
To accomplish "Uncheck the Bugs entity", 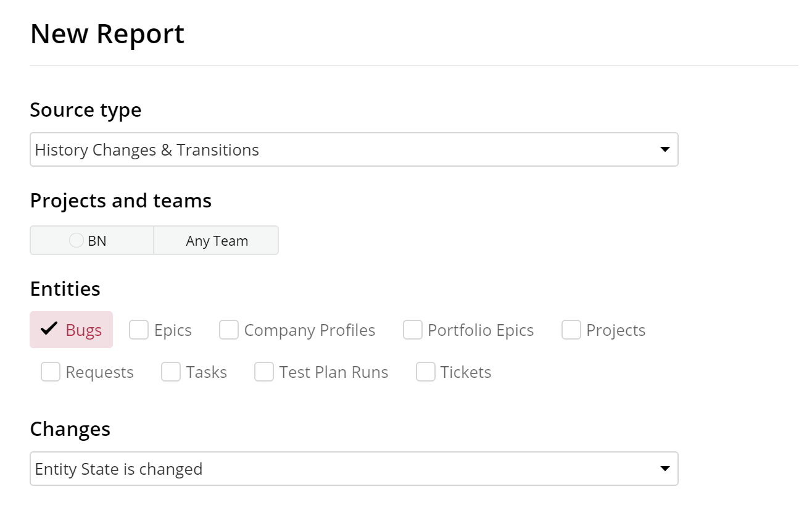I will (x=72, y=330).
